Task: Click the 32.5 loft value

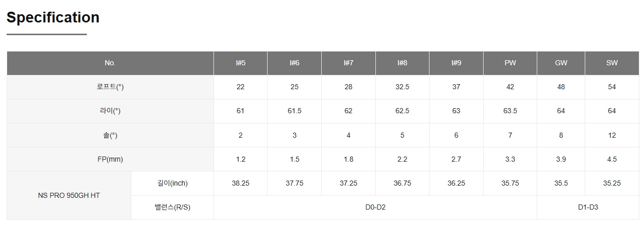Action: pos(402,87)
